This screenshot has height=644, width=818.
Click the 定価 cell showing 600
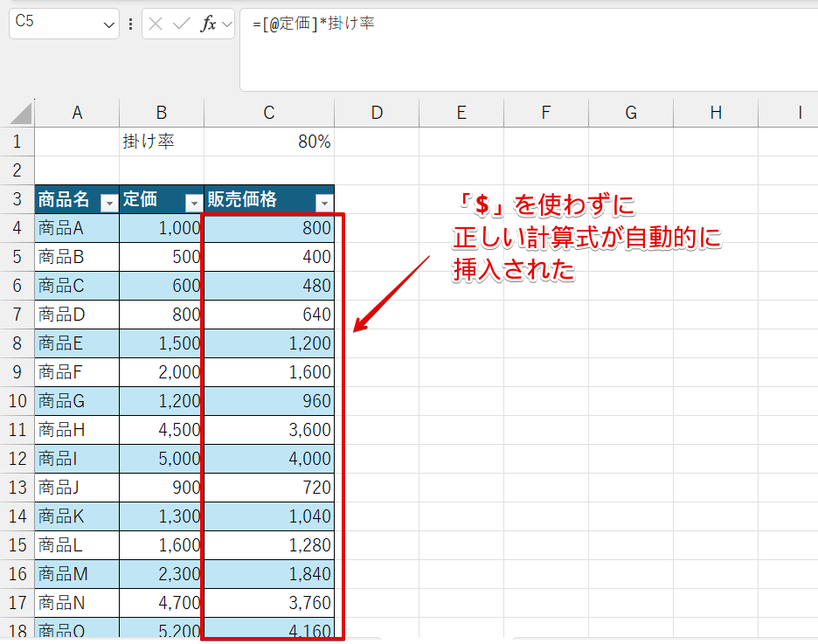pos(162,286)
